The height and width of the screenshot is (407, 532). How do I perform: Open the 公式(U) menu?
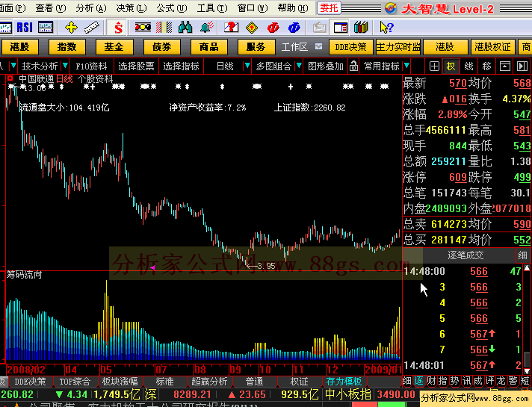tap(172, 7)
